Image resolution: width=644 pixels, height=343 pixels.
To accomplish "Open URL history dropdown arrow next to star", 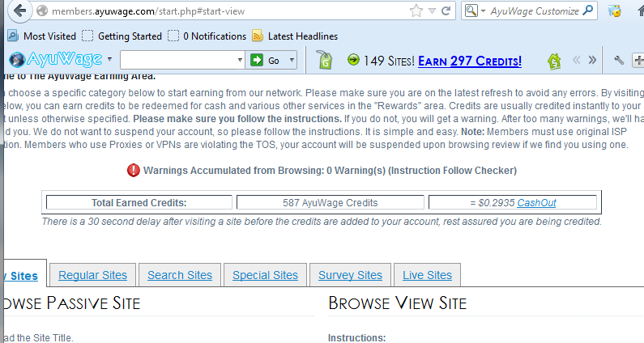I will [x=432, y=11].
